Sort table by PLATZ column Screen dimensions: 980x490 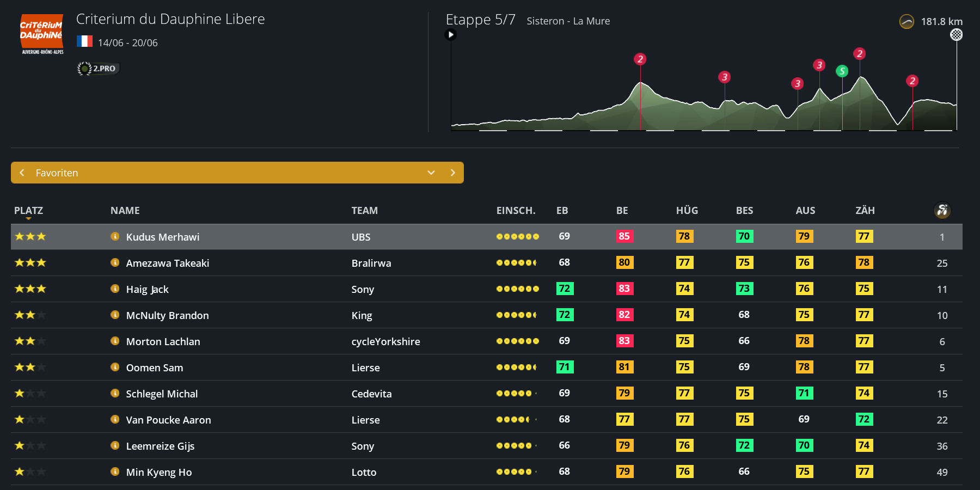(28, 211)
